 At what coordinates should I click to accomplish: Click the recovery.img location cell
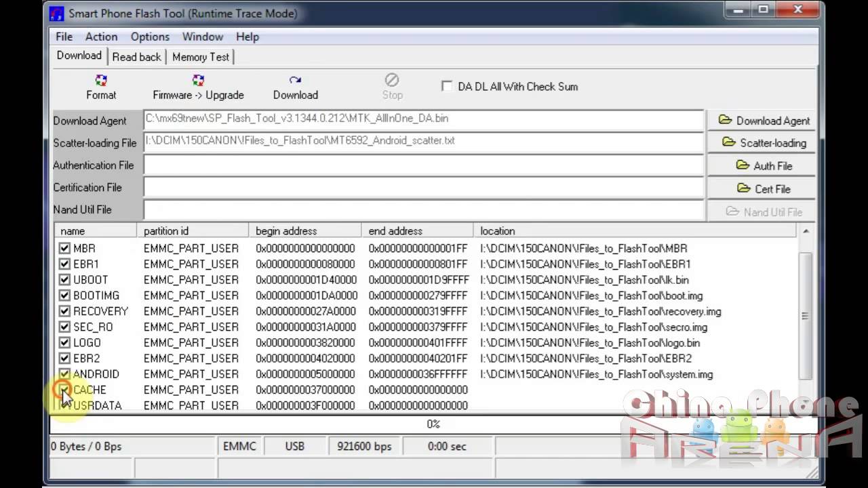pos(601,311)
